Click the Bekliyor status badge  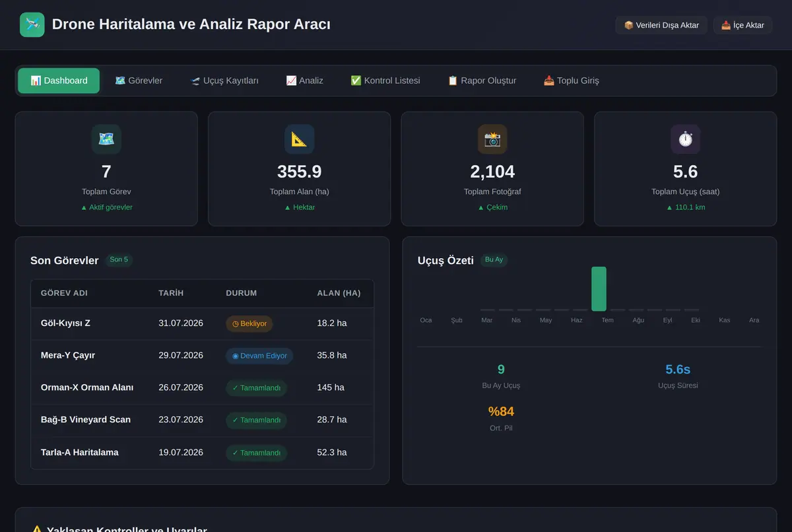click(249, 323)
